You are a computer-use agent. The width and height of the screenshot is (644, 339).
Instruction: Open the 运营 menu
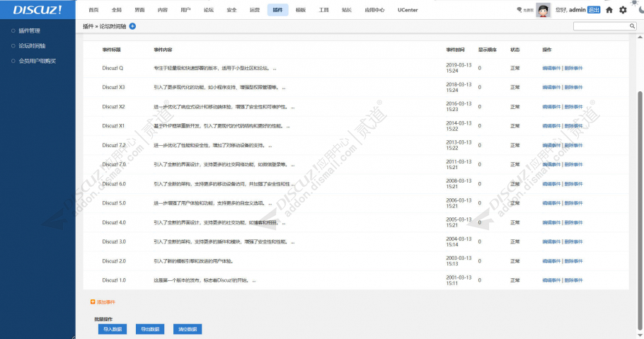255,10
